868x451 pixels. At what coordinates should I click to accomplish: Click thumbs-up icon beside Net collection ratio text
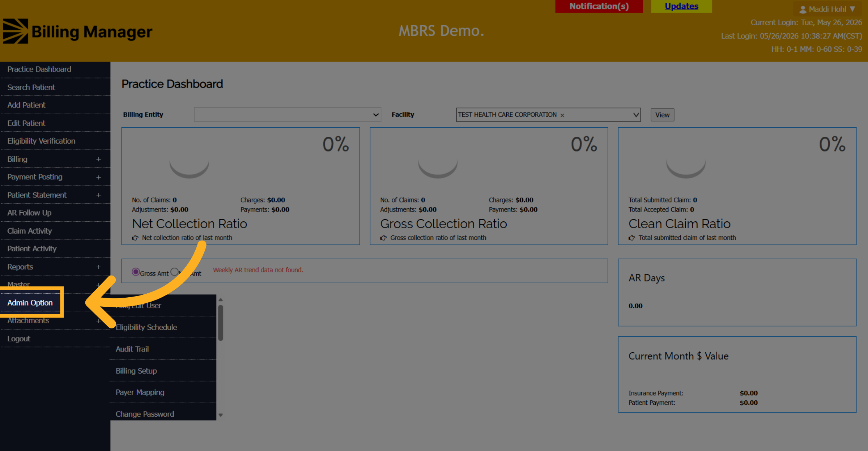click(x=135, y=238)
